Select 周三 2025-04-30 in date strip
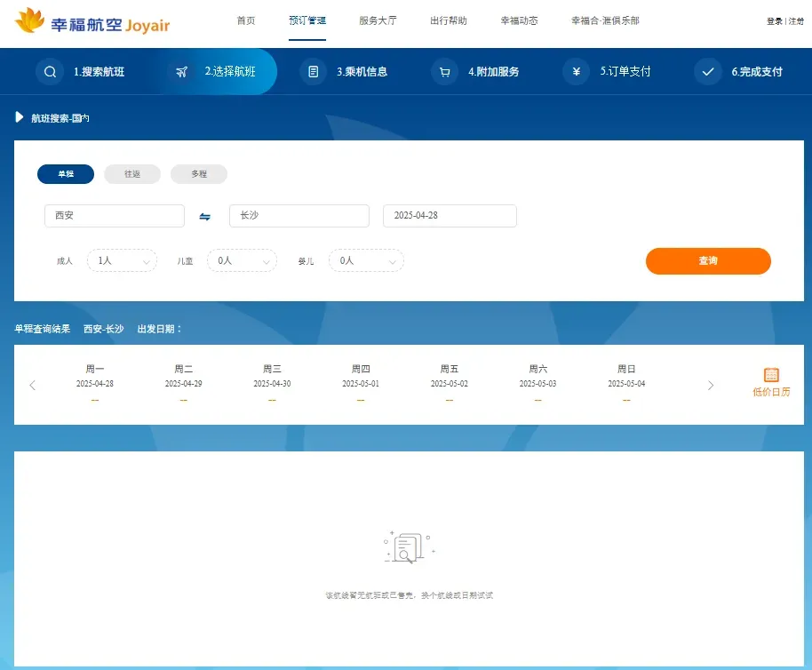Viewport: 812px width, 670px height. pyautogui.click(x=272, y=384)
